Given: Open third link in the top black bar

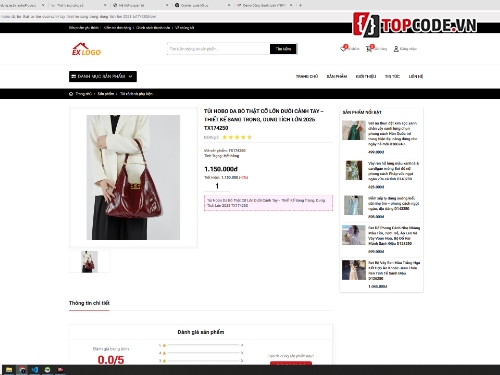Looking at the screenshot, I should pos(153,28).
